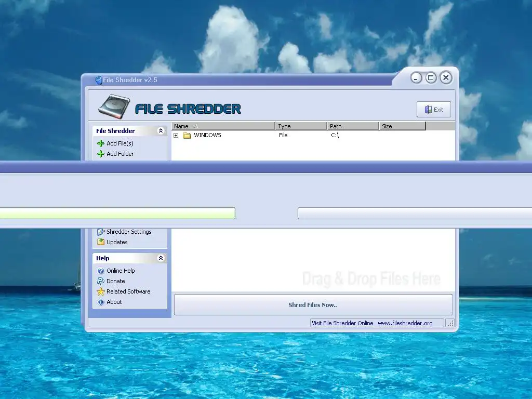Open Online Help link
The height and width of the screenshot is (399, 532).
[x=121, y=271]
